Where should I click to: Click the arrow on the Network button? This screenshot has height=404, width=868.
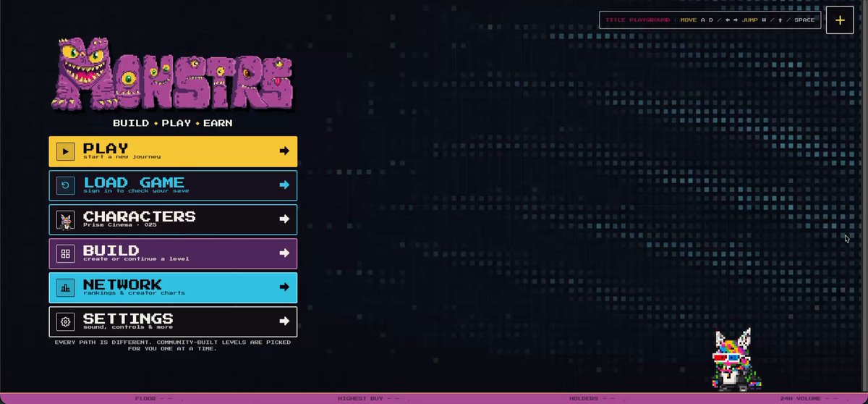[x=284, y=287]
